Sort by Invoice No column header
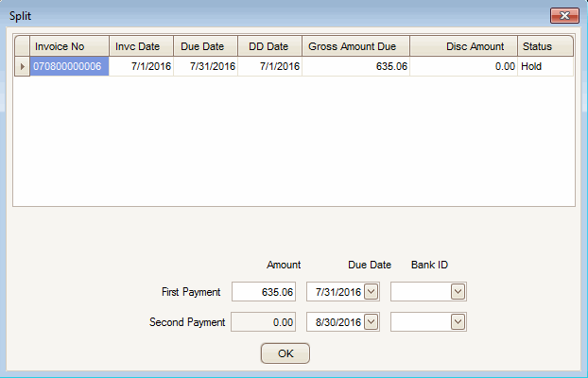588x378 pixels. point(68,45)
